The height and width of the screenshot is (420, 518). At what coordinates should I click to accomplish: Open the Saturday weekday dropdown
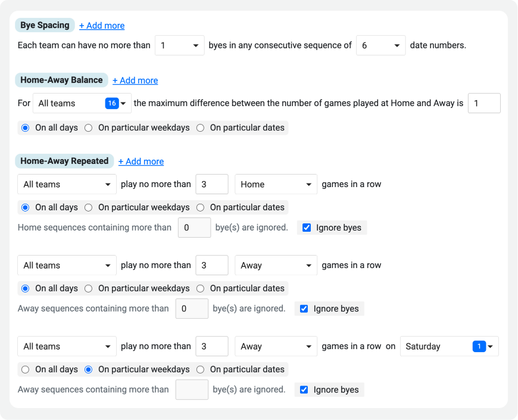coord(450,346)
